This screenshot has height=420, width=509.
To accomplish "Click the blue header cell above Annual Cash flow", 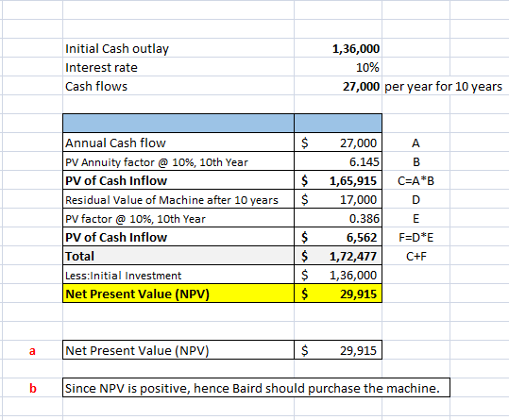I will tap(178, 124).
